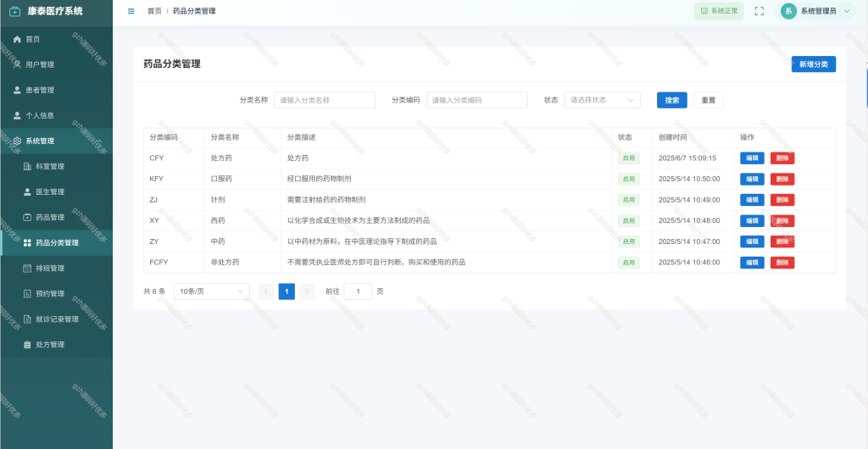Edit the ZY 中药 row
Screen dimensions: 868x449
click(x=753, y=241)
